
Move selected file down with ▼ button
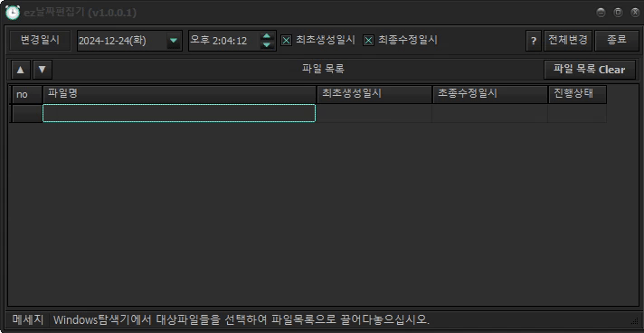[43, 70]
